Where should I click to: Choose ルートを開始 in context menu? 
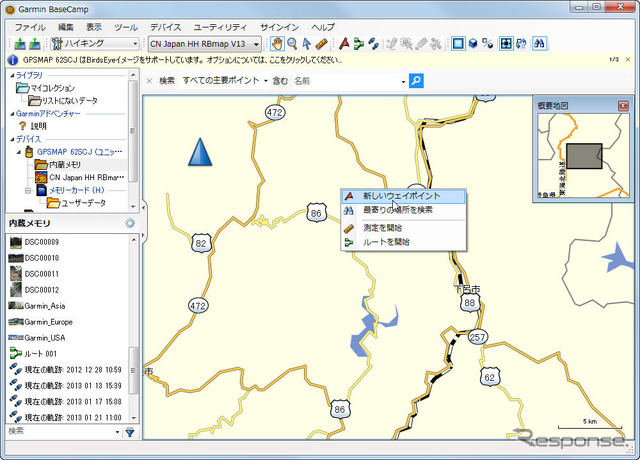coord(404,242)
